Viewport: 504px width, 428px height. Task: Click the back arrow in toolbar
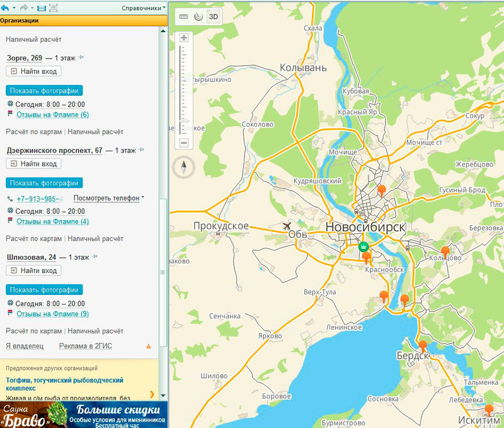[6, 8]
